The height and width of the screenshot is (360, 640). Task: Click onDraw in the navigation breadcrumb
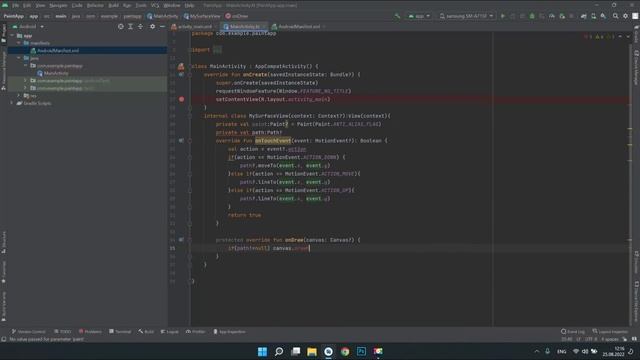pyautogui.click(x=237, y=16)
